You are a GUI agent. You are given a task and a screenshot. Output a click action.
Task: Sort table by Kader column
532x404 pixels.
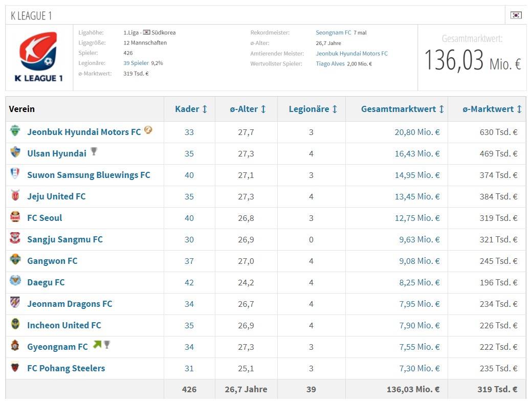[191, 109]
